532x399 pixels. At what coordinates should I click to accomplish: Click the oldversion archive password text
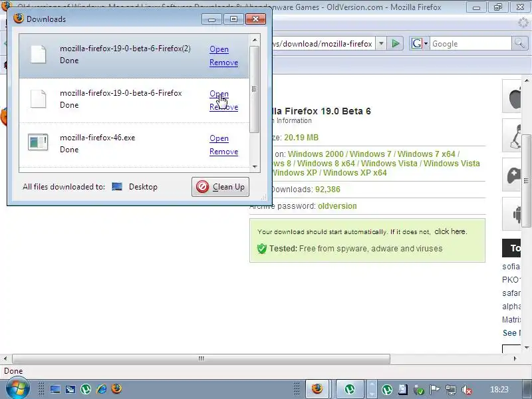[x=337, y=206]
